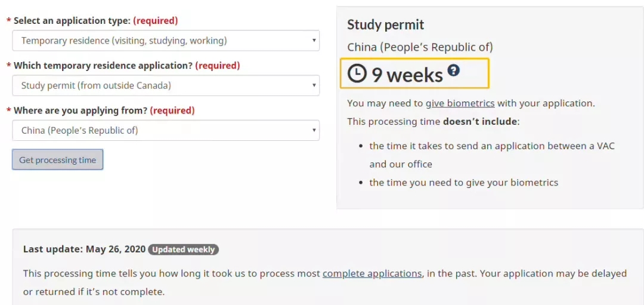Click the Updated weekly badge
Screen dimensions: 644x305
click(184, 249)
